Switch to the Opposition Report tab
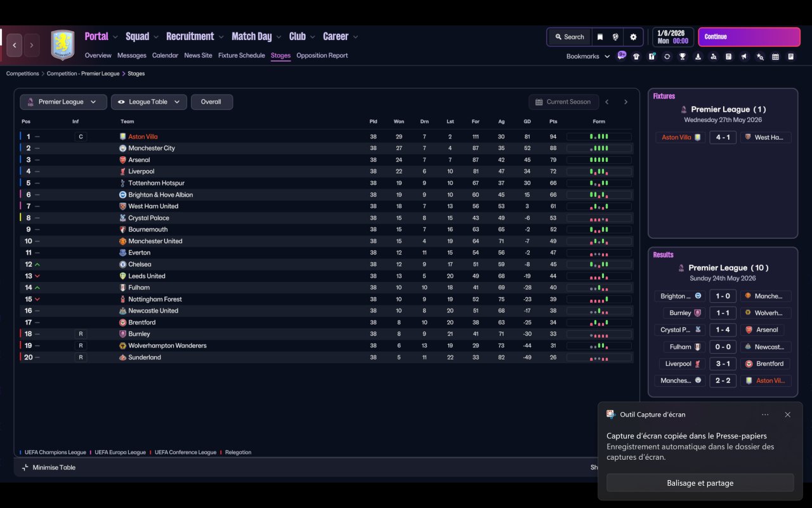This screenshot has width=812, height=508. point(322,55)
